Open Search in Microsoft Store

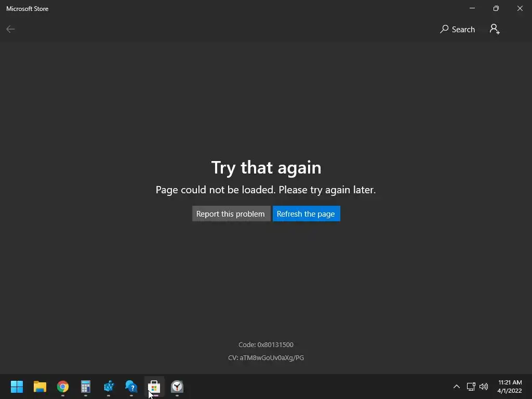(x=457, y=30)
